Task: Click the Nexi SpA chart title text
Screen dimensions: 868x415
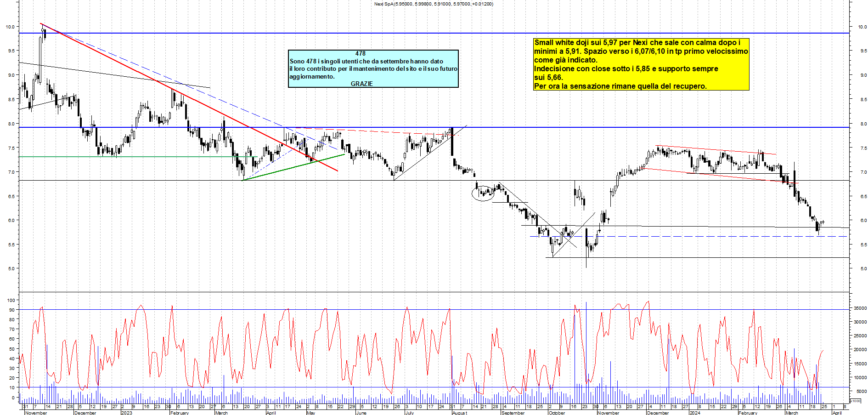Action: [434, 4]
